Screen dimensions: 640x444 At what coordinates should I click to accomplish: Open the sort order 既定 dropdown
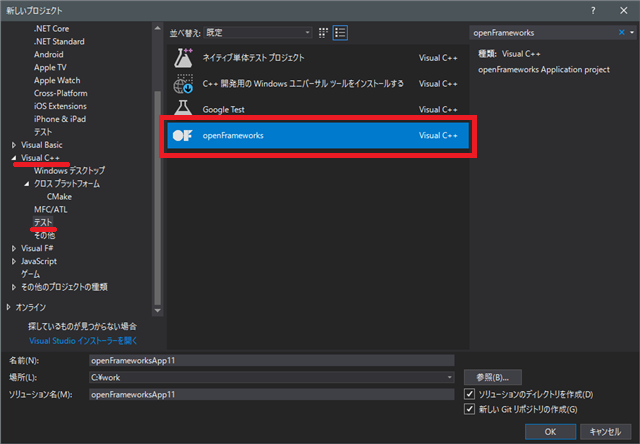tap(258, 33)
